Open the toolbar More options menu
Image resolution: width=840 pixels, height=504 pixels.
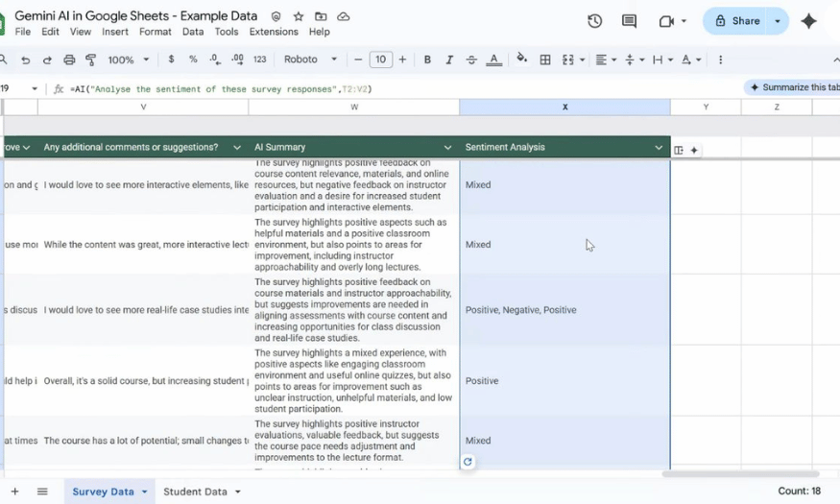click(x=721, y=60)
